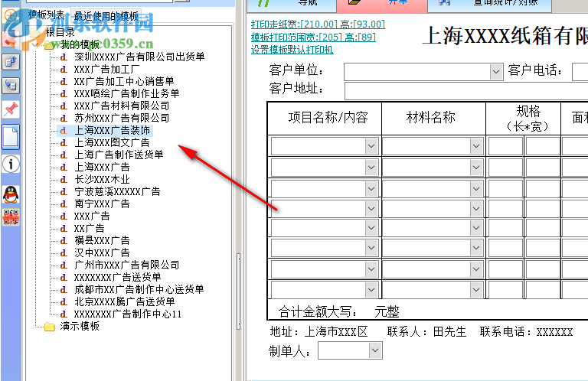
Task: Click the export template icon in sidebar
Action: point(11,62)
